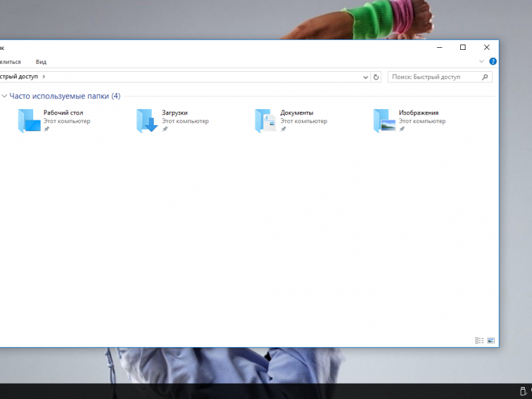Click the refresh address bar button
The height and width of the screenshot is (399, 532).
coord(376,77)
